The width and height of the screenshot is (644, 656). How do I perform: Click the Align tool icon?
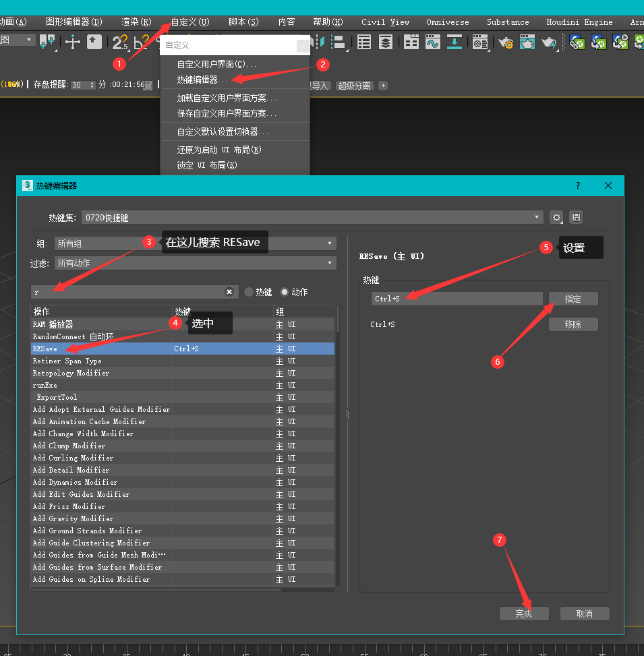point(338,42)
